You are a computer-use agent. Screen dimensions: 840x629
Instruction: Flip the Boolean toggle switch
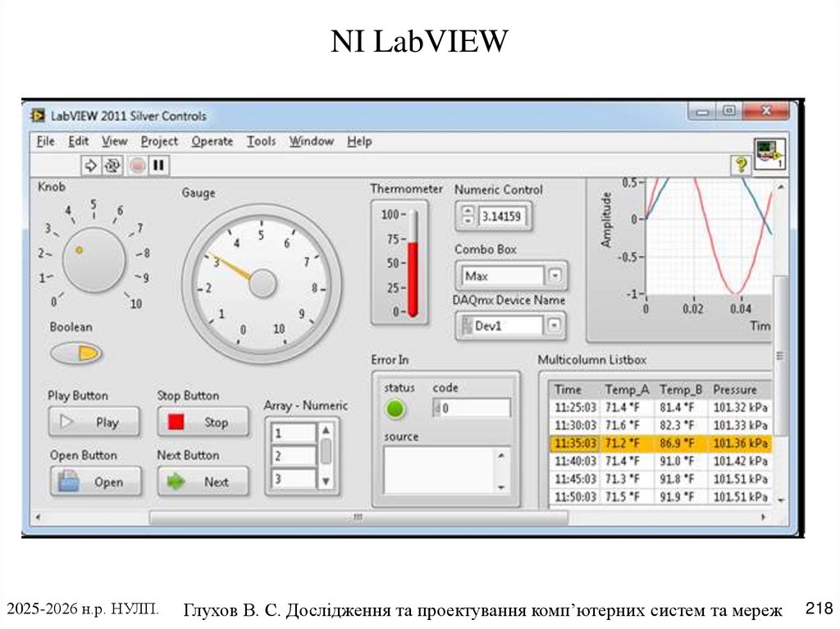74,353
